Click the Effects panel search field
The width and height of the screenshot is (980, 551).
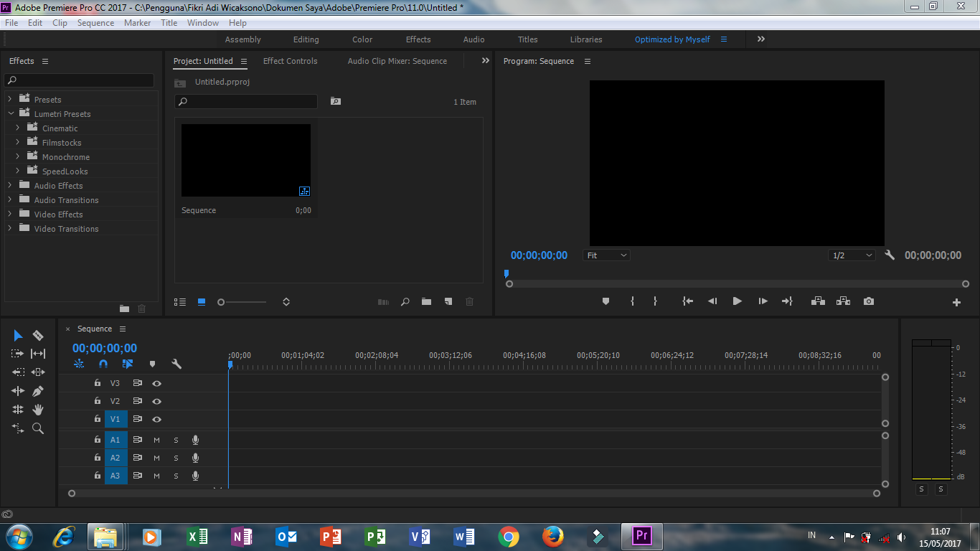[79, 80]
